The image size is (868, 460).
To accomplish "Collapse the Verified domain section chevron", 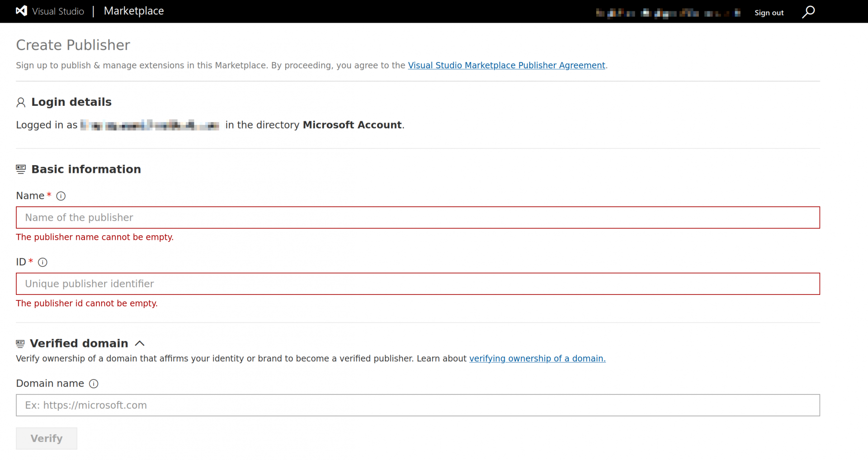I will (139, 343).
